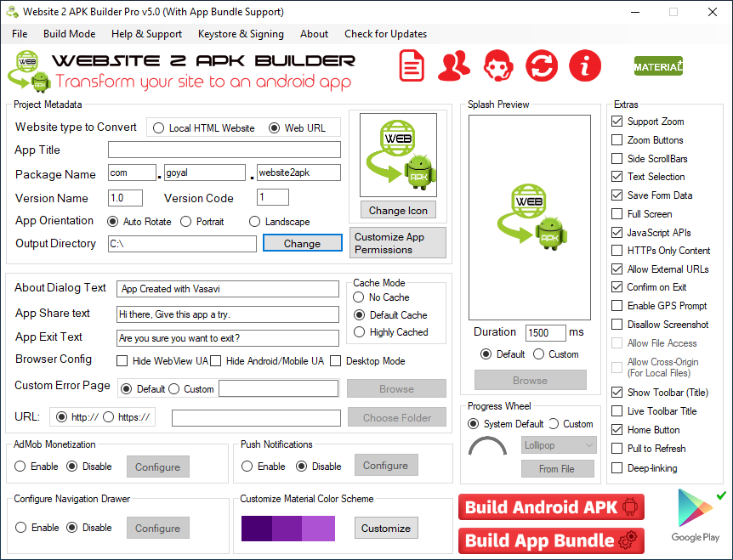Viewport: 733px width, 560px height.
Task: Enable the Disallow Screenshot checkbox
Action: pos(617,325)
